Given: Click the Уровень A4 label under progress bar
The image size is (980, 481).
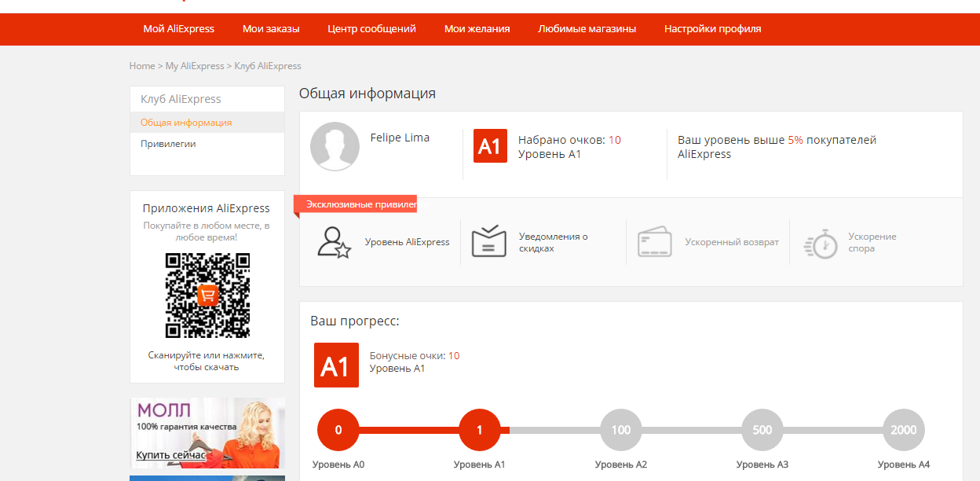Looking at the screenshot, I should (904, 464).
